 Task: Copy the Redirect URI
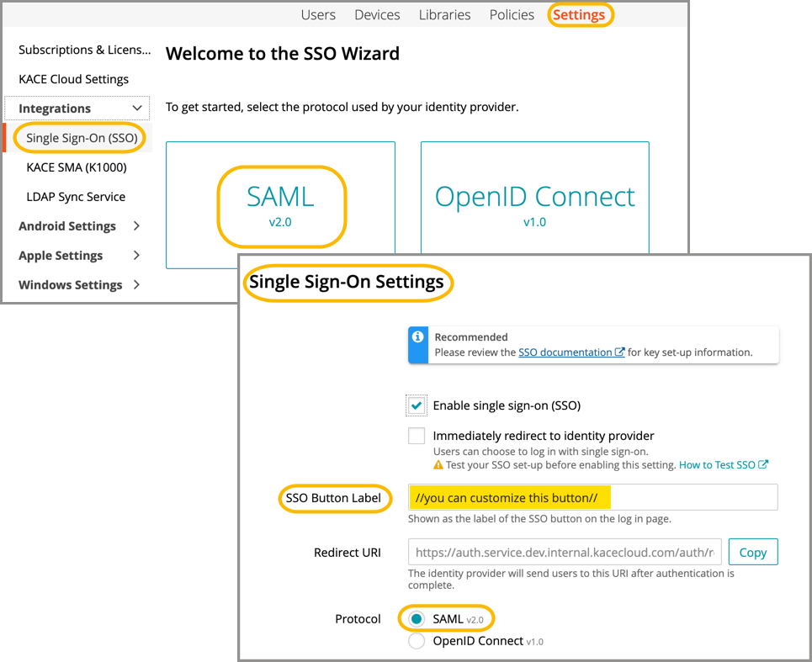point(752,553)
